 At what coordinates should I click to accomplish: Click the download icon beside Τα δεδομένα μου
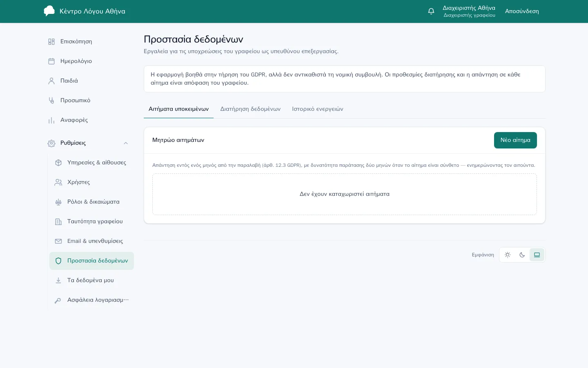click(58, 280)
